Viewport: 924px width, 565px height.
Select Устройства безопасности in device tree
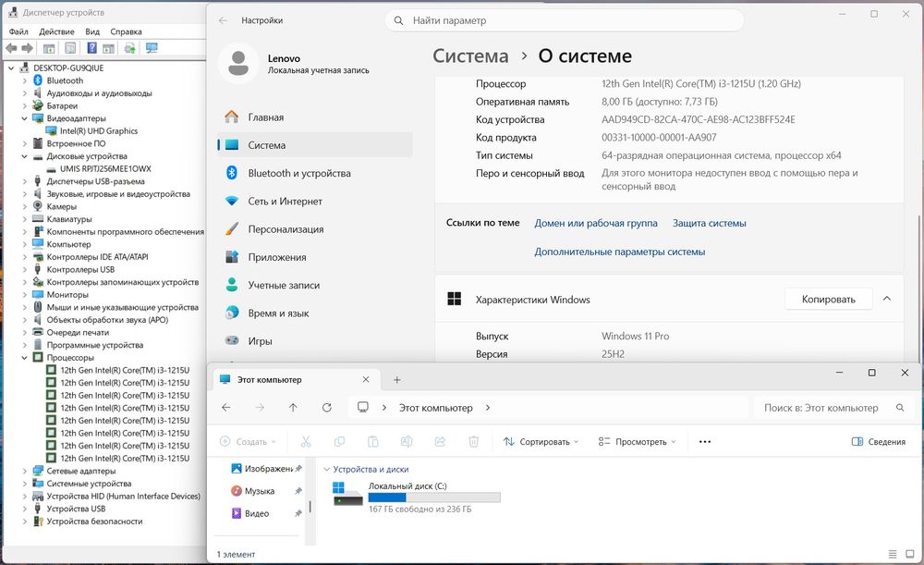(x=94, y=522)
